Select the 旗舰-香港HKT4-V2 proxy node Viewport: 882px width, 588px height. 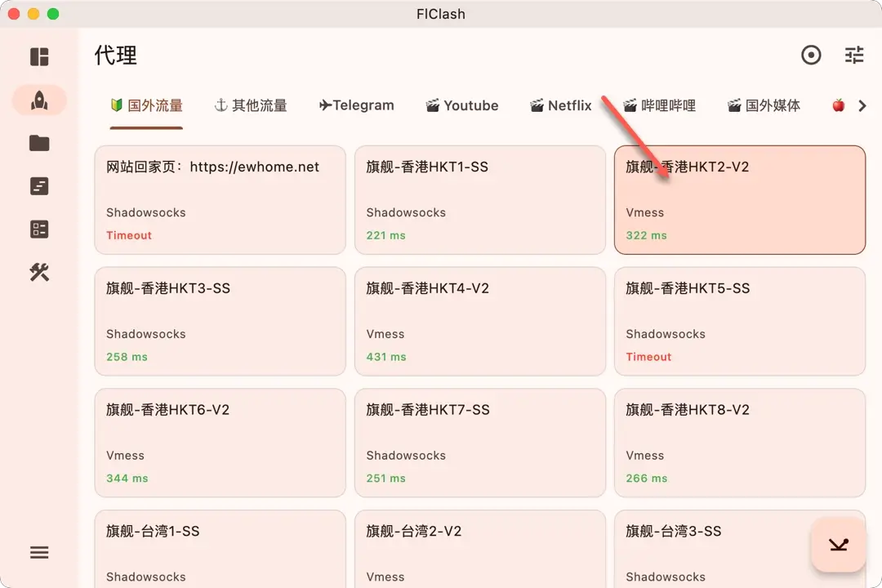(x=480, y=321)
